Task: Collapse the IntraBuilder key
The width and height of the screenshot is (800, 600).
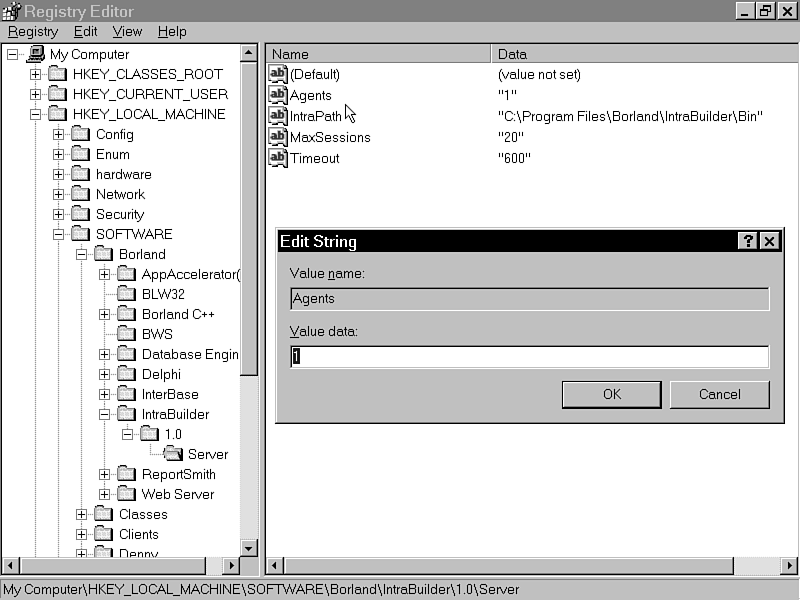Action: tap(104, 414)
